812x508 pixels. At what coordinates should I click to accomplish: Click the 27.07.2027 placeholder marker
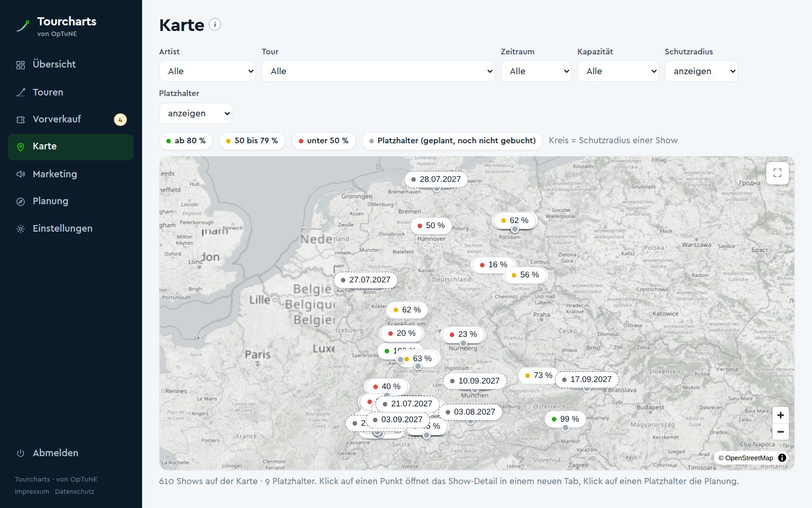point(365,280)
